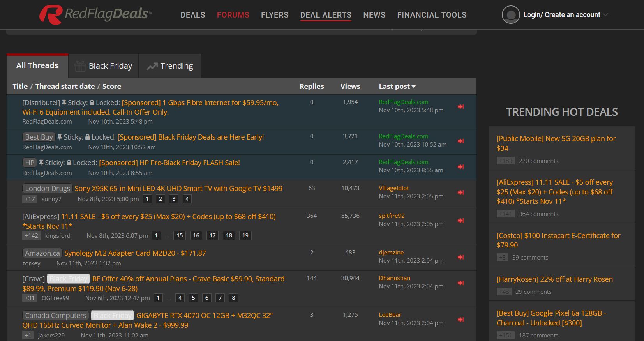Open DEAL ALERTS in the navigation
Viewport: 644px width, 341px height.
pos(326,15)
